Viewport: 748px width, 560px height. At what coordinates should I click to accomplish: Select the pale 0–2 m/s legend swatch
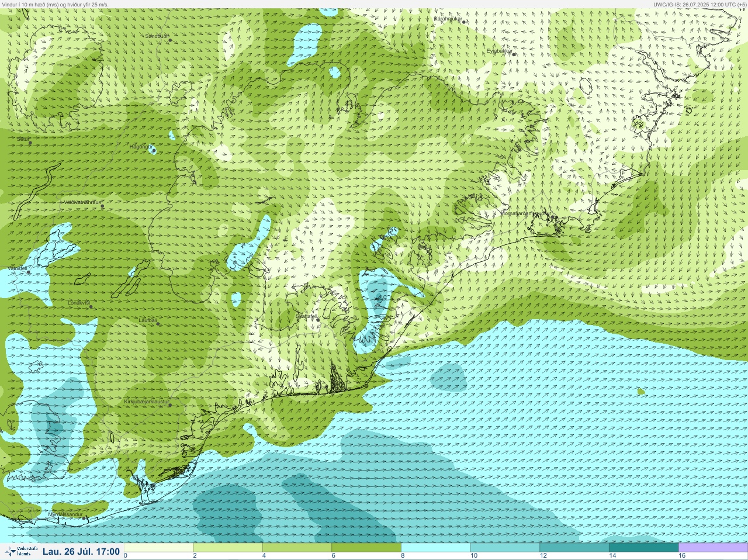coord(158,548)
